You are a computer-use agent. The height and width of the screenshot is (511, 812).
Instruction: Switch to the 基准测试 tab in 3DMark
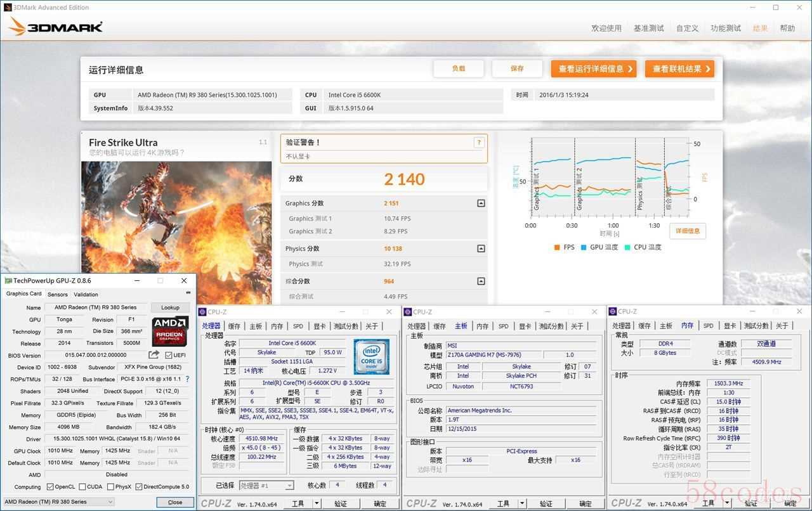(649, 28)
